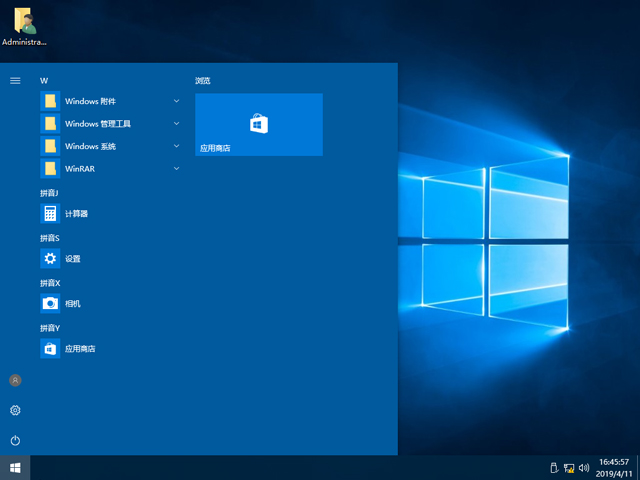Select the Windows 附件 label
The height and width of the screenshot is (480, 640).
90,101
